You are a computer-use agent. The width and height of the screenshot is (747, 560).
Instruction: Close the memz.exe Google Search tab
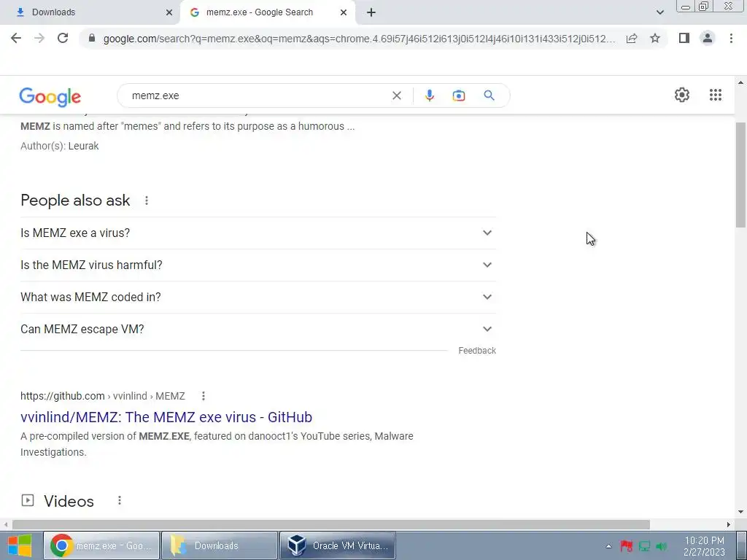(x=344, y=12)
